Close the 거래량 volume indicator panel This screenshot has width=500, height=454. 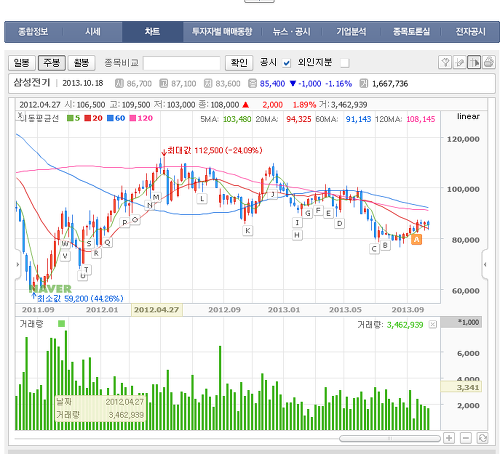[432, 324]
